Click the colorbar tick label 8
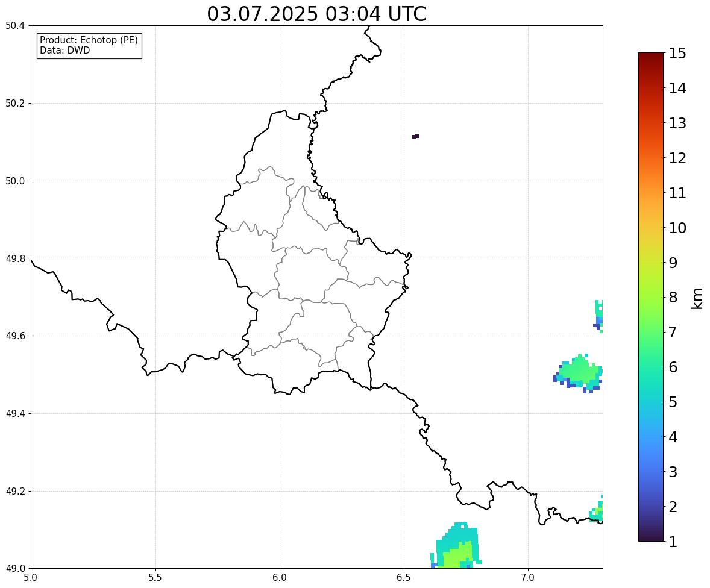 click(673, 298)
